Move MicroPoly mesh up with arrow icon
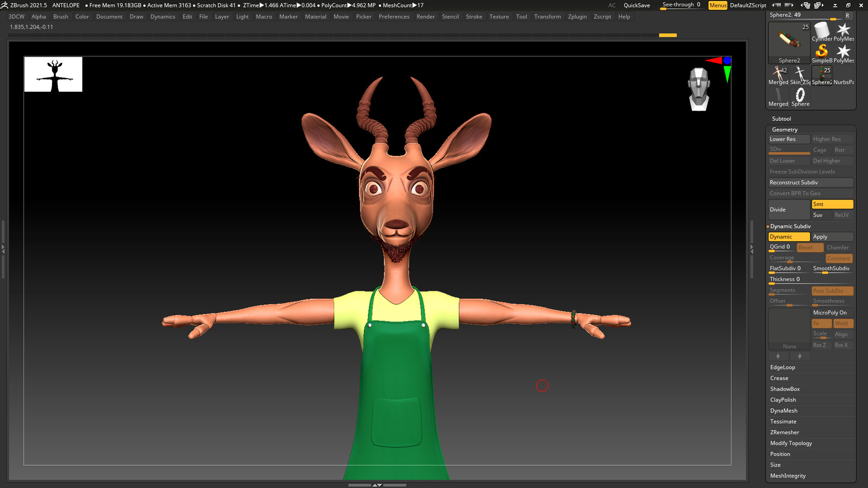Screen dimensions: 868x488 point(778,356)
